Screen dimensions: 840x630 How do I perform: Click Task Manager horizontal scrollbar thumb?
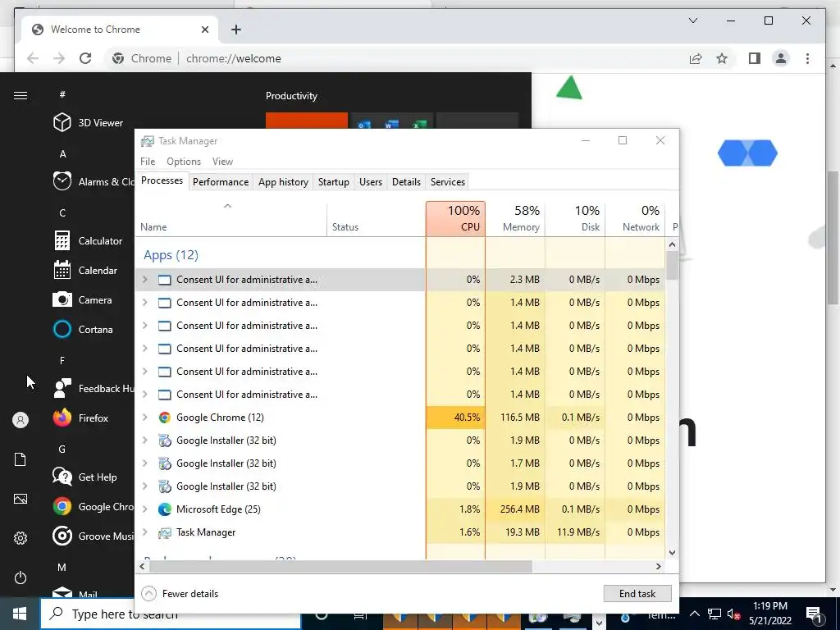coord(340,566)
